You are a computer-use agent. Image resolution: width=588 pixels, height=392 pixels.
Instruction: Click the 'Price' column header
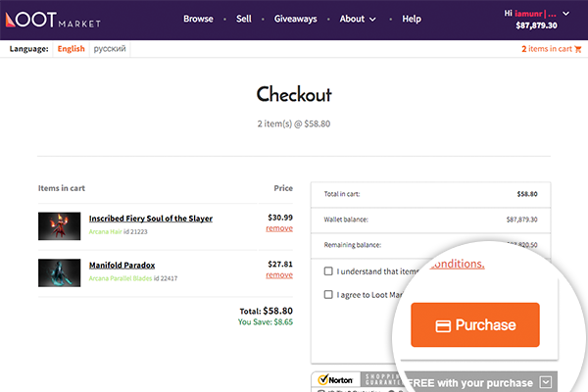click(283, 188)
